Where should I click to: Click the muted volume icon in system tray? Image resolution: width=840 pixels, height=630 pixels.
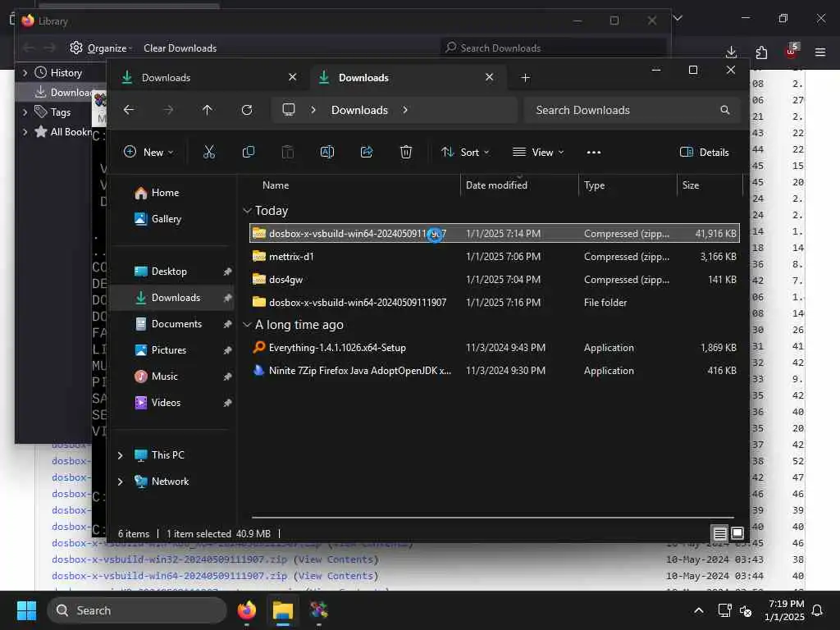(x=746, y=610)
